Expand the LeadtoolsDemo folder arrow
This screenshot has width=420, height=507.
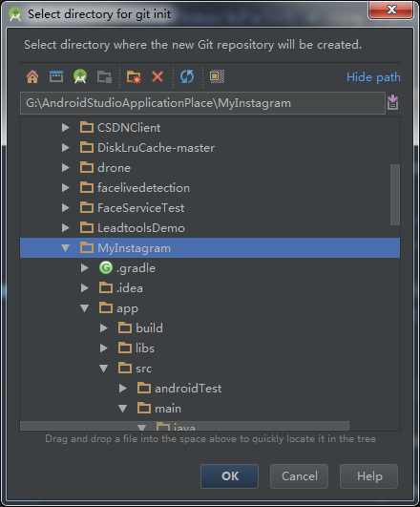click(x=66, y=227)
